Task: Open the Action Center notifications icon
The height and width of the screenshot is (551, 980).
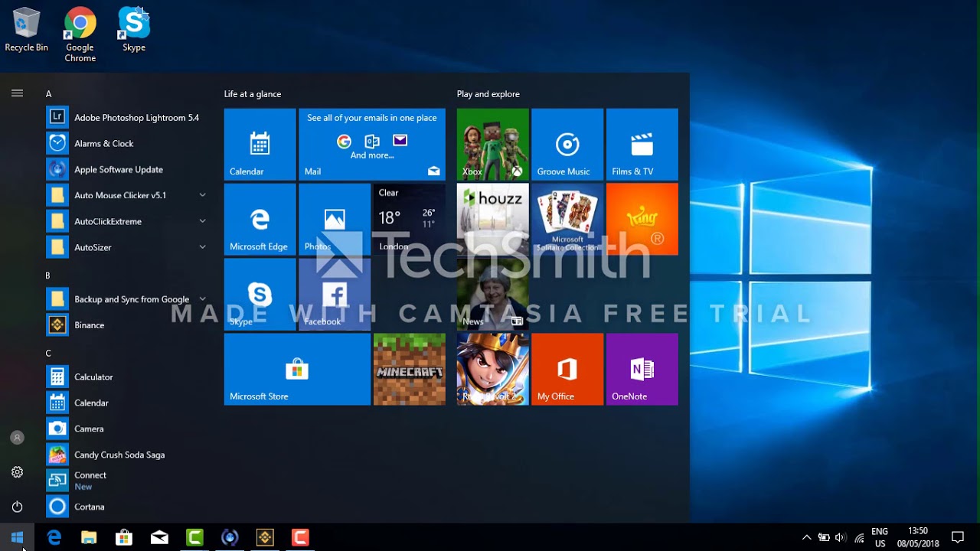Action: click(x=957, y=537)
